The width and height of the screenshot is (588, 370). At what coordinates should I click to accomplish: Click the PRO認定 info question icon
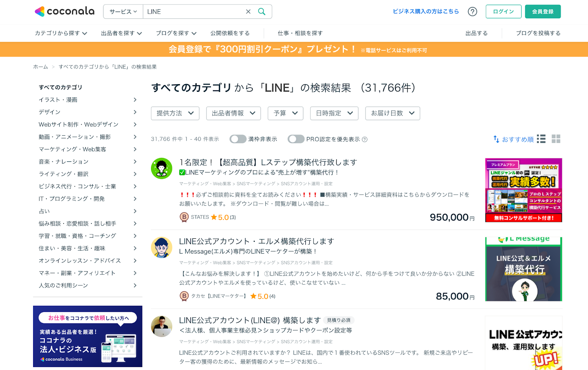coord(365,139)
